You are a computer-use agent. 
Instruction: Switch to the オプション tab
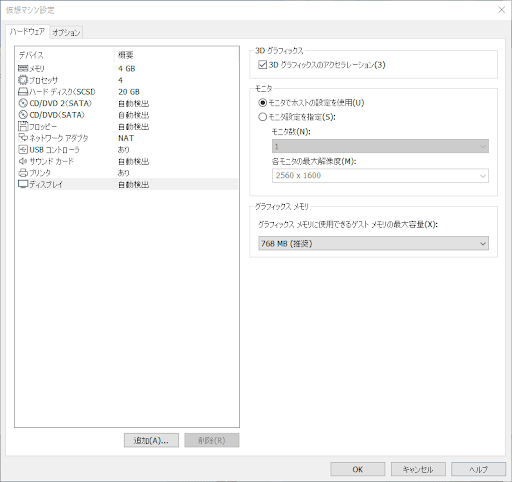pyautogui.click(x=66, y=32)
